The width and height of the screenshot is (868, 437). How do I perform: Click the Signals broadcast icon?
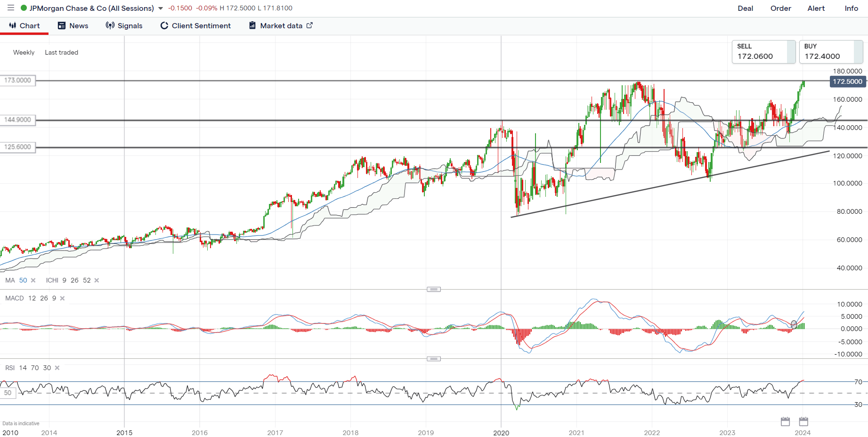[x=110, y=25]
